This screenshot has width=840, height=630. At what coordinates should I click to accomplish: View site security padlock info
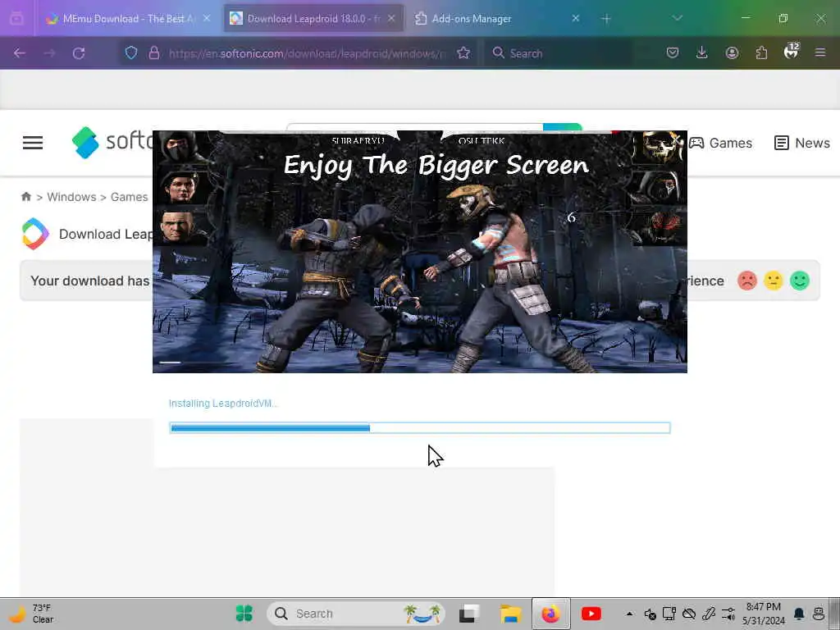(x=154, y=53)
